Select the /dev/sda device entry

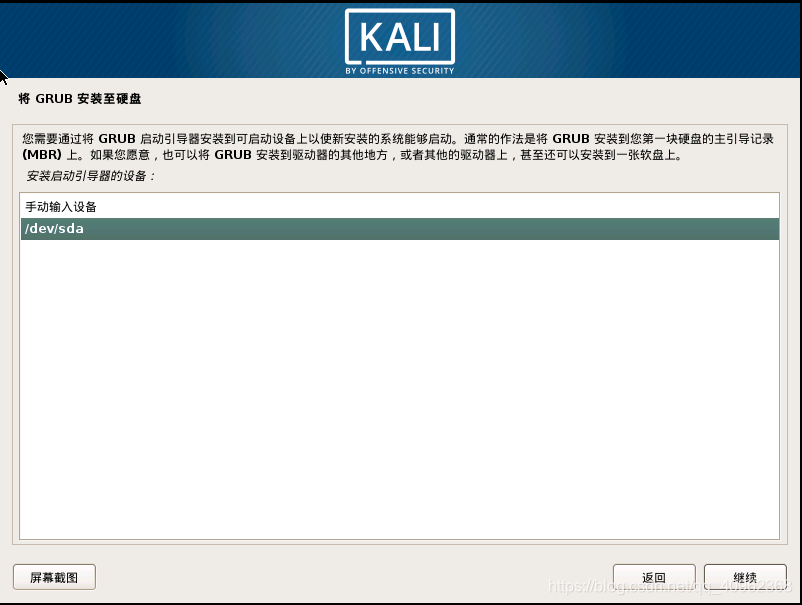(x=399, y=229)
